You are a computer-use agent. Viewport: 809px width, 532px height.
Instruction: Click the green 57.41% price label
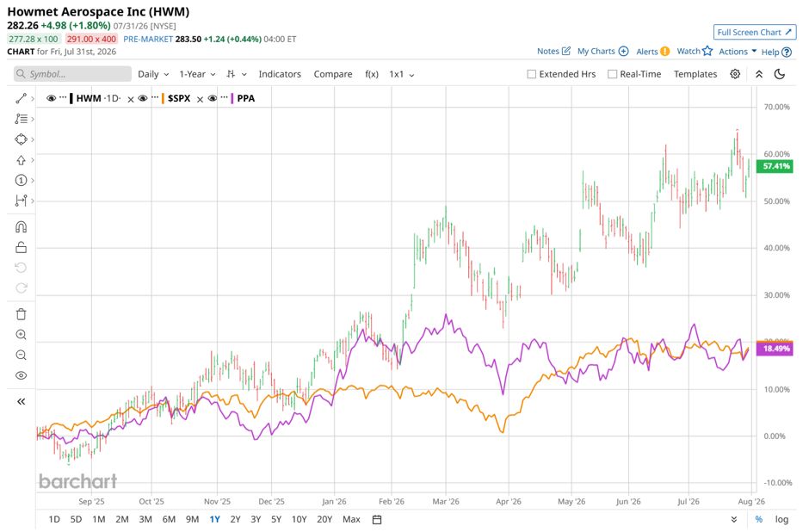tap(775, 166)
